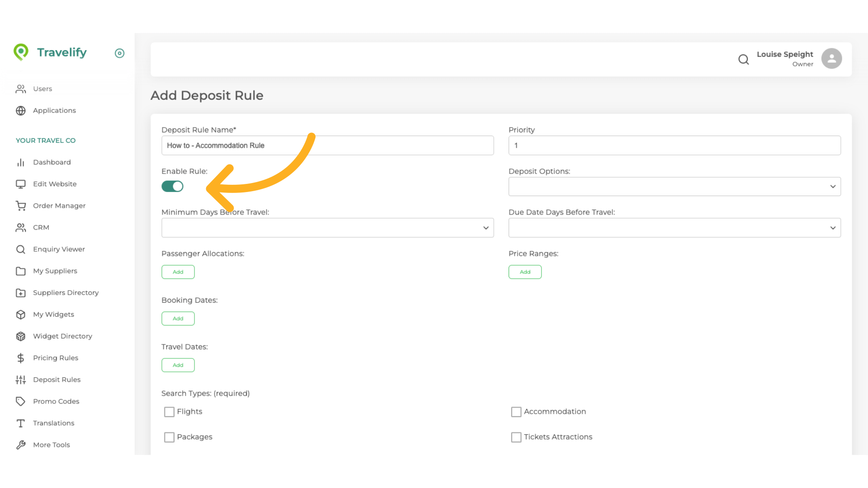Click the More Tools wrench icon
The width and height of the screenshot is (868, 488).
click(21, 445)
